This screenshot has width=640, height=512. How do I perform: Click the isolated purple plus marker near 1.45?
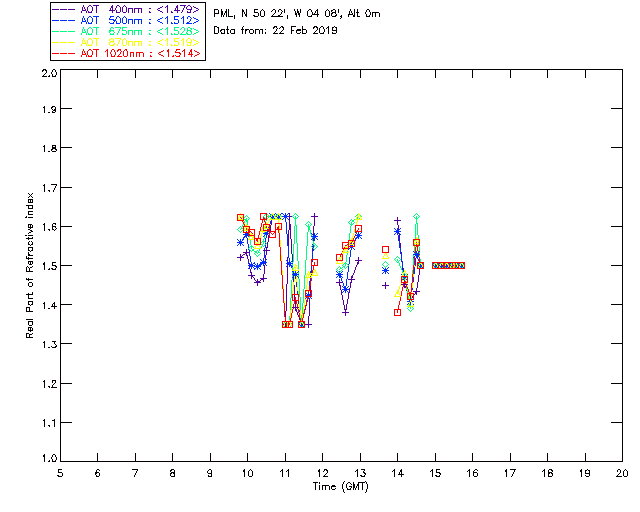385,286
